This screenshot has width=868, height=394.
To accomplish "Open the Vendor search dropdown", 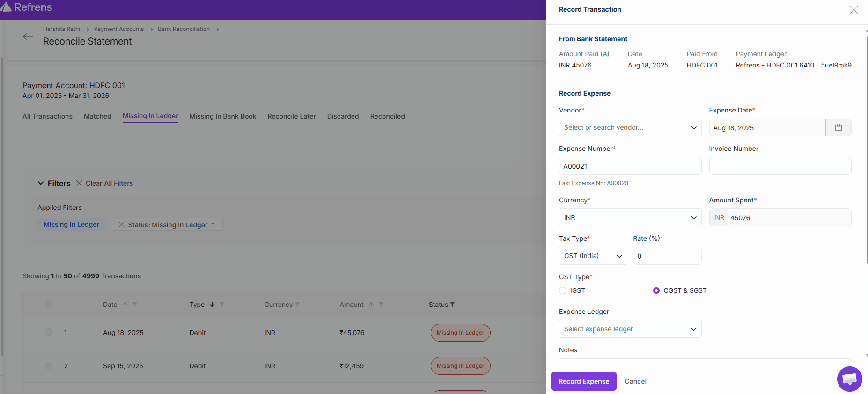I will click(x=630, y=127).
